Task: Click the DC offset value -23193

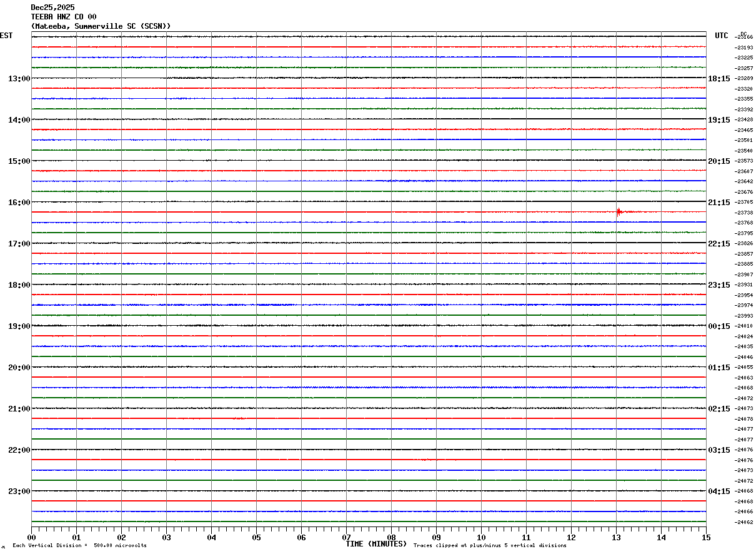Action: point(744,48)
